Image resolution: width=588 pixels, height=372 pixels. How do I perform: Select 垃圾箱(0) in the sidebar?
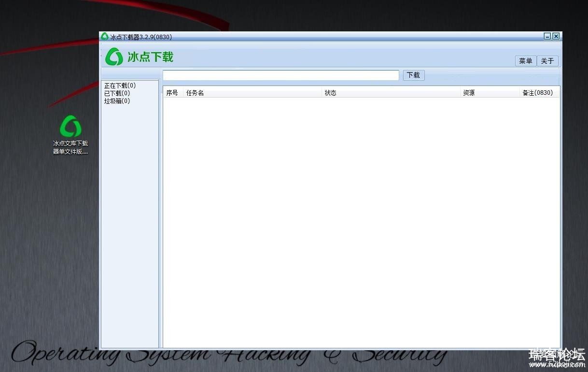pyautogui.click(x=117, y=101)
